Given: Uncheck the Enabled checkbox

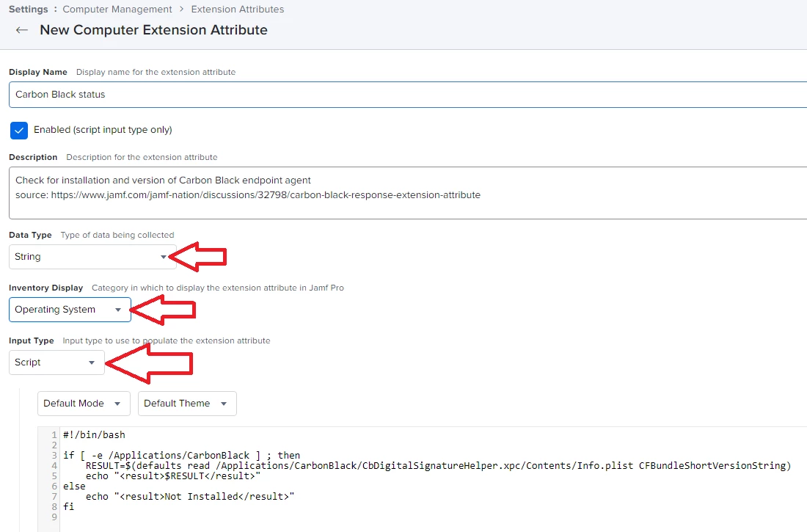Looking at the screenshot, I should click(x=19, y=131).
